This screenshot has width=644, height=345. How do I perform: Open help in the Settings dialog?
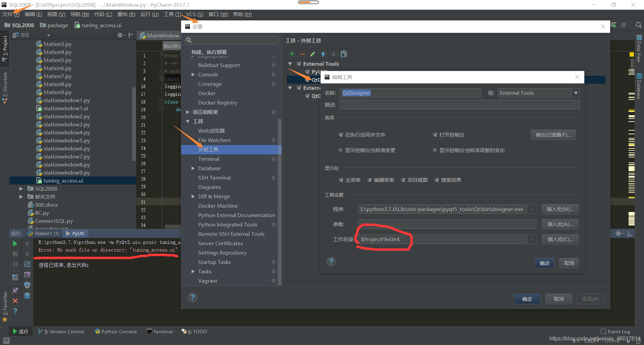click(193, 297)
